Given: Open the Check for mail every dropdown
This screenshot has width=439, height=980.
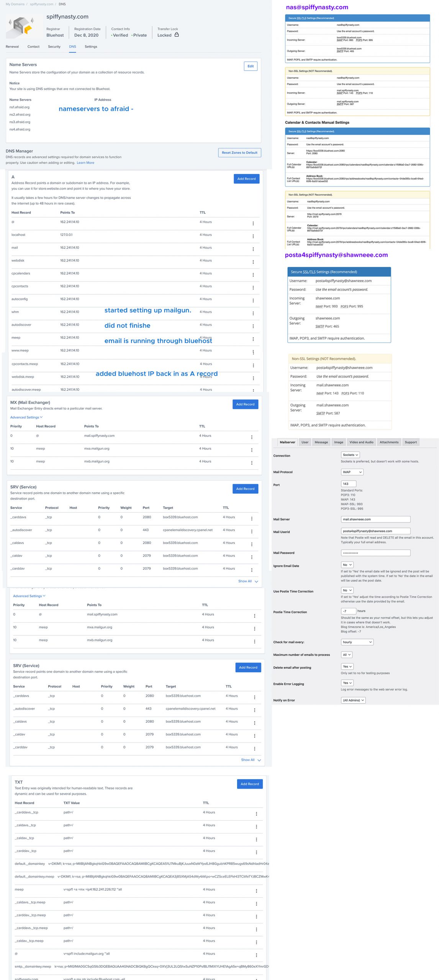Looking at the screenshot, I should pos(357,642).
